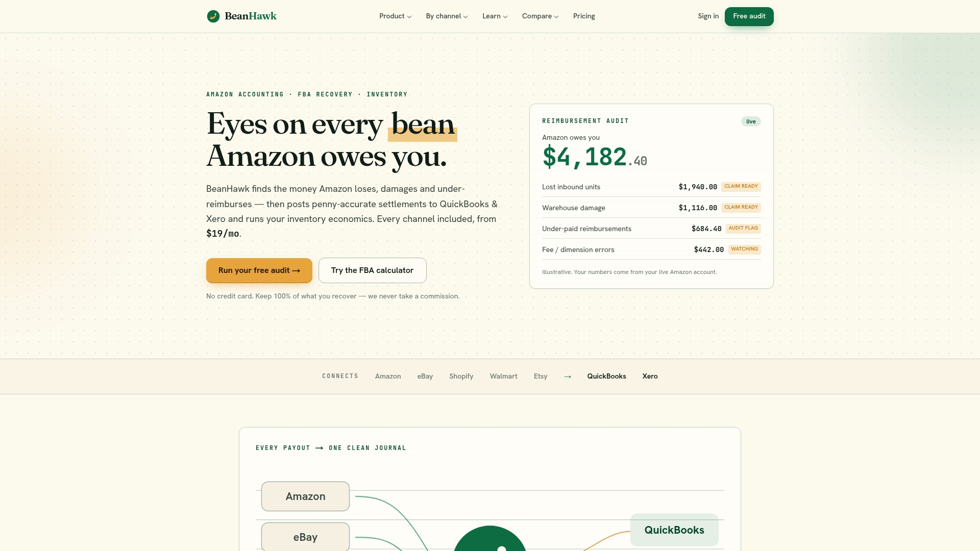Click the Lost inbound units row label
980x551 pixels.
tap(571, 187)
